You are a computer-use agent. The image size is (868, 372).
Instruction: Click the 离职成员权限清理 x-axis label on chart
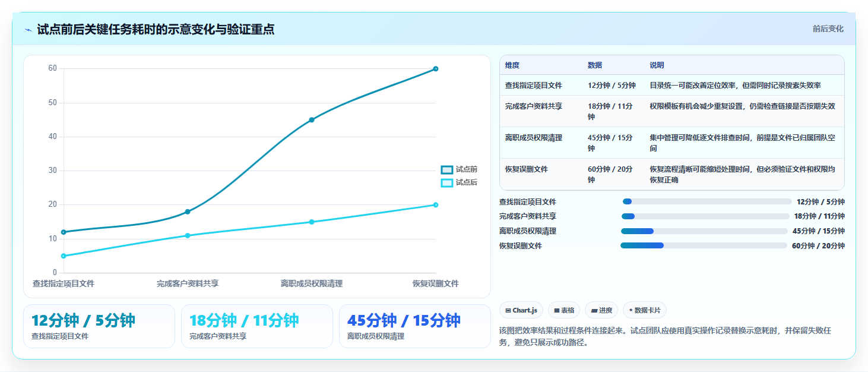[x=312, y=284]
